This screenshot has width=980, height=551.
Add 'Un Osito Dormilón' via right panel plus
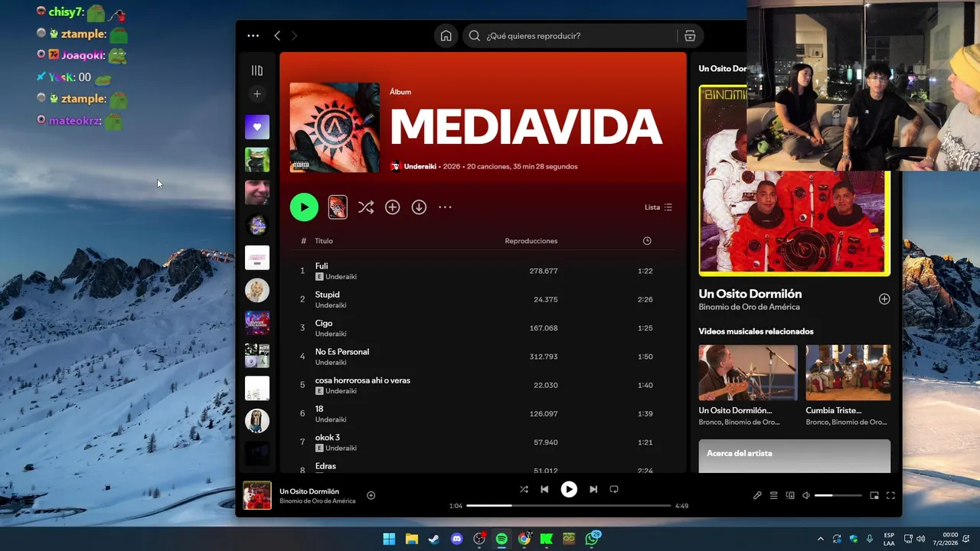884,299
